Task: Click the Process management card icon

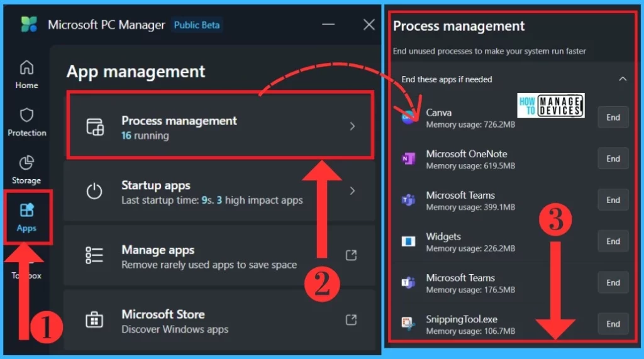Action: click(95, 126)
